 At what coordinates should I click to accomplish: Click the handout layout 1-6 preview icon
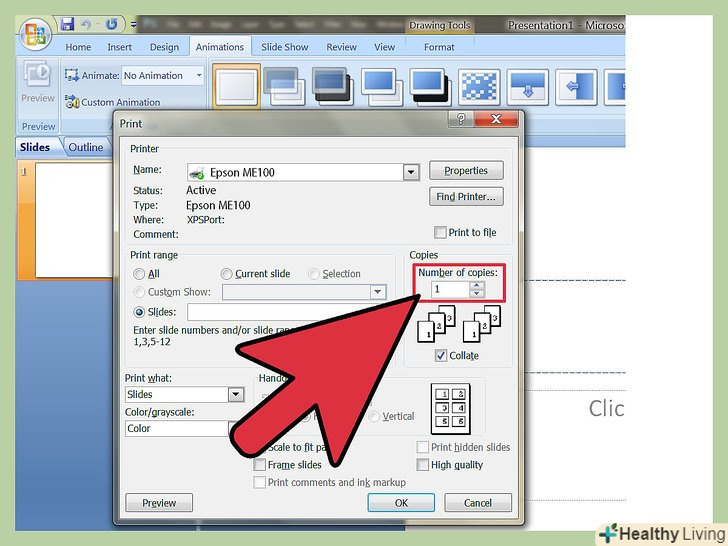[450, 409]
